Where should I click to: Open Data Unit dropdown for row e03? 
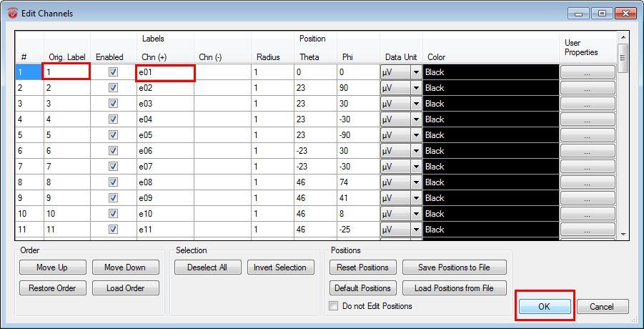point(416,104)
